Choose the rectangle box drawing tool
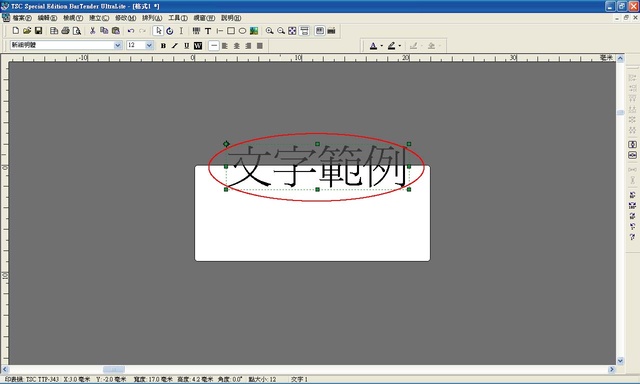 click(x=231, y=31)
